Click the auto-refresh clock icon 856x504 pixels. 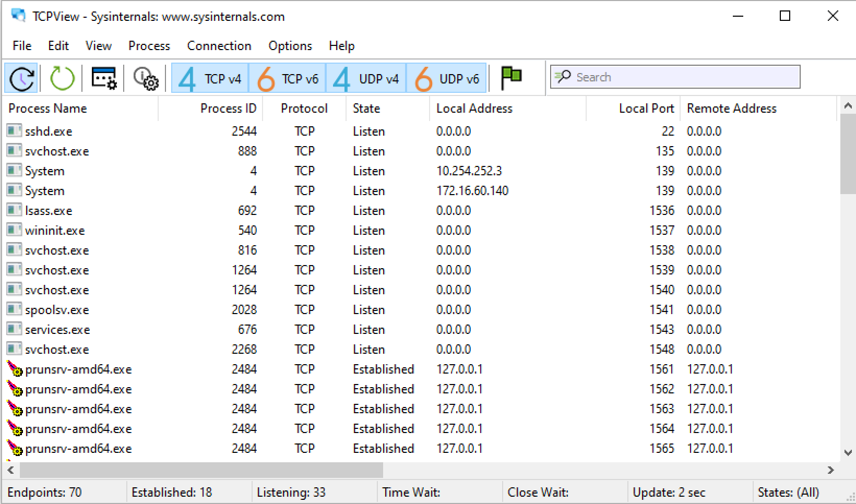(x=21, y=78)
